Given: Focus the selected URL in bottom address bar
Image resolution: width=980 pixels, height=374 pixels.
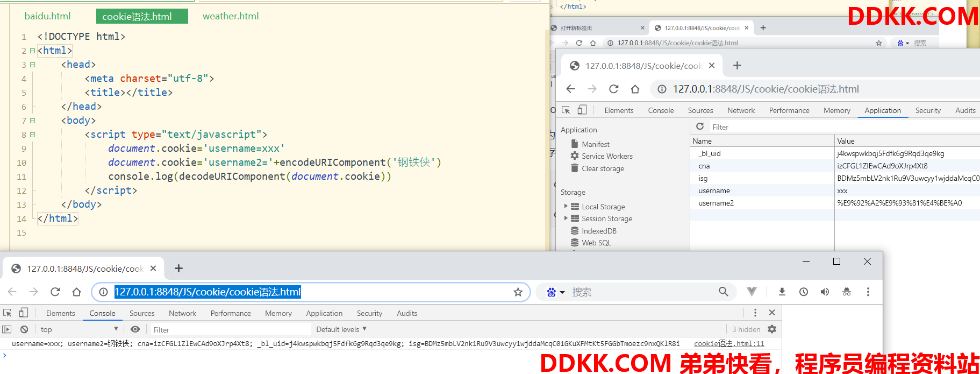Looking at the screenshot, I should pos(208,292).
